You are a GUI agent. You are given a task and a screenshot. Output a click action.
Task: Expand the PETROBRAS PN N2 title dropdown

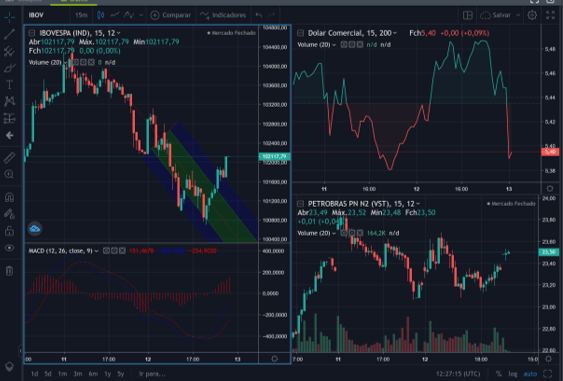[x=418, y=204]
